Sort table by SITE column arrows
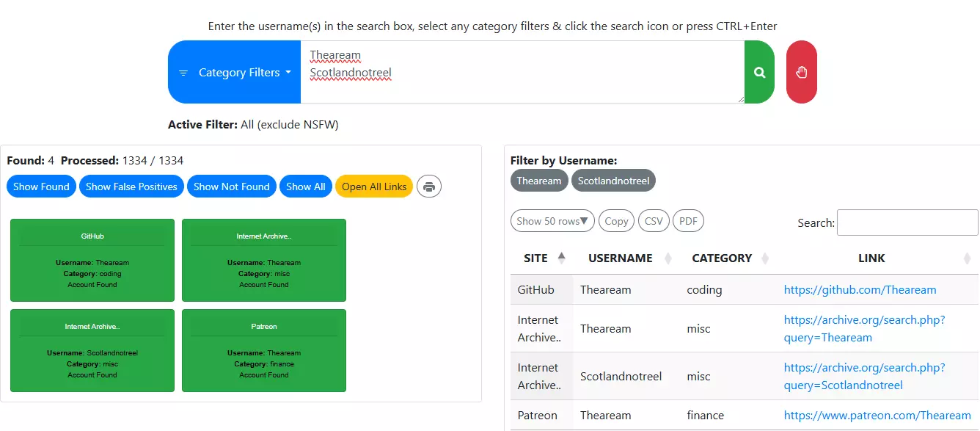 pos(562,258)
